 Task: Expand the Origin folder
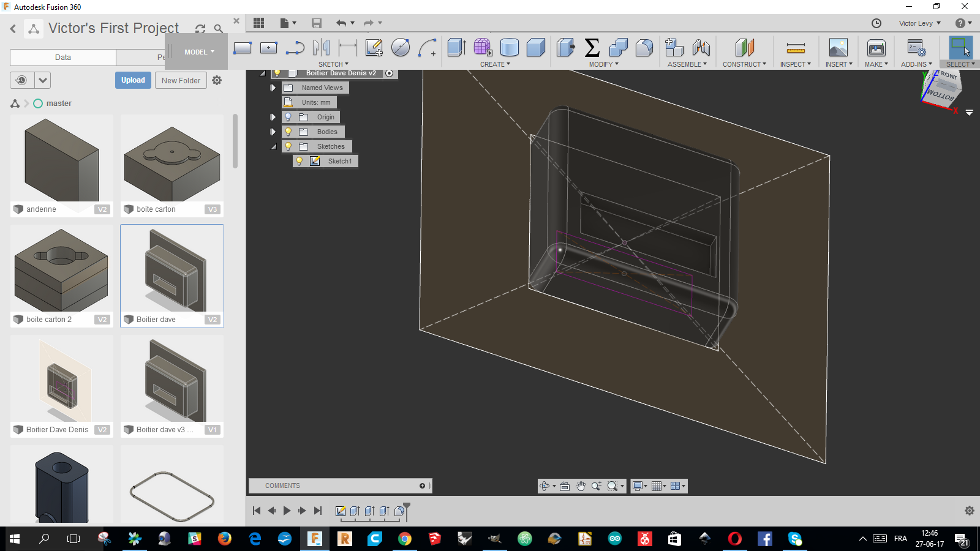coord(273,117)
